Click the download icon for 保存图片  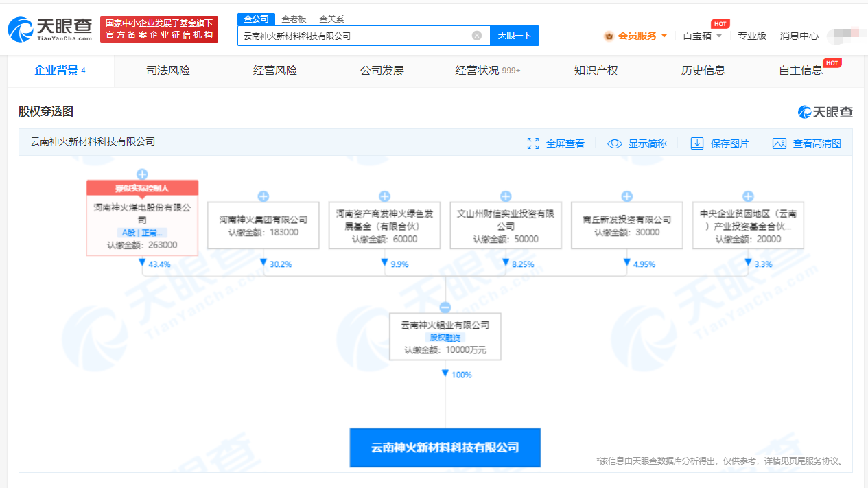click(x=697, y=143)
